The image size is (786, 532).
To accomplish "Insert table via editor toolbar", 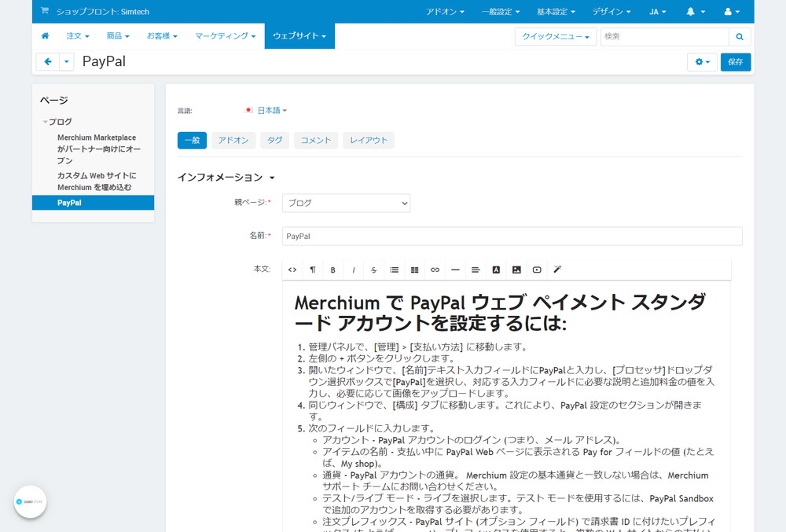I will click(x=414, y=270).
